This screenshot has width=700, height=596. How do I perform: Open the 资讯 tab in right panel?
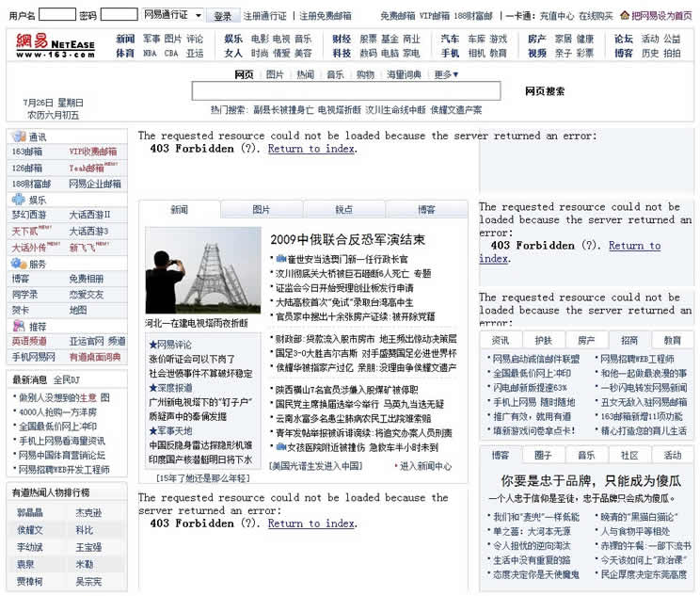(x=501, y=341)
